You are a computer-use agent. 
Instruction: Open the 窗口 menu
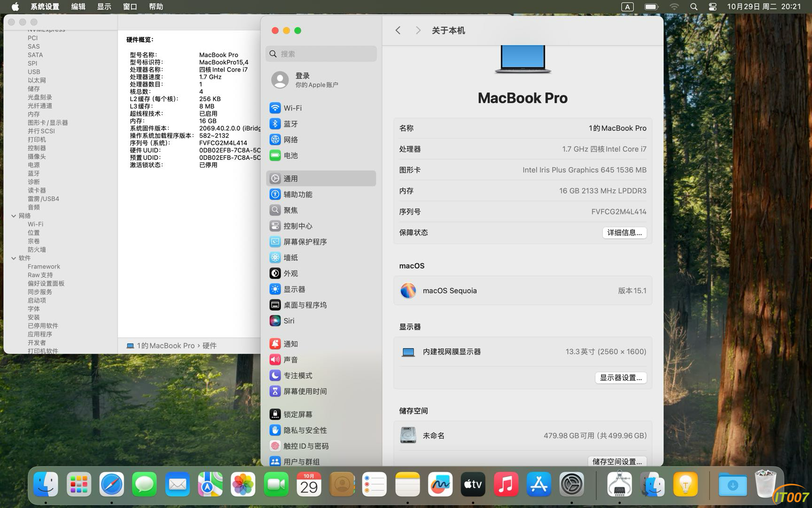(130, 7)
